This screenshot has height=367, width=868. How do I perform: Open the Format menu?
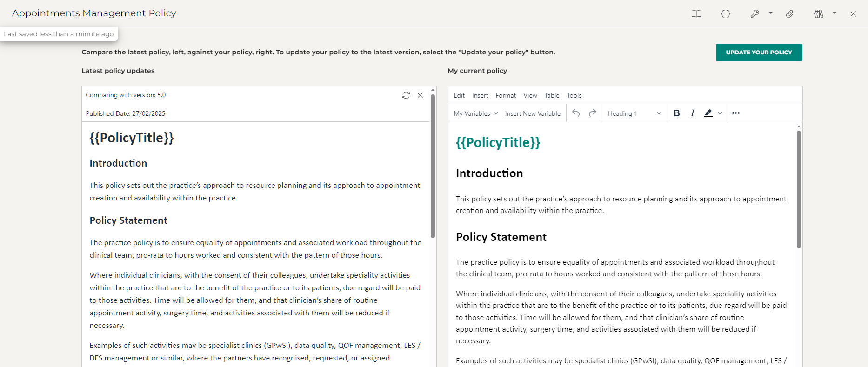pyautogui.click(x=506, y=95)
